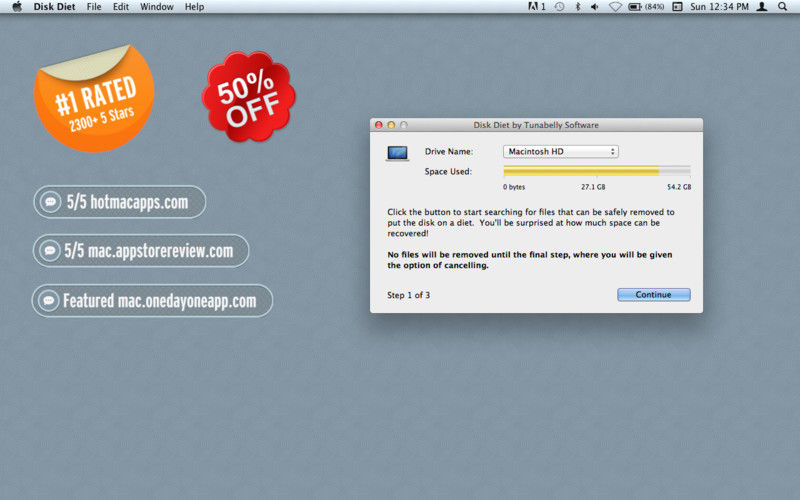Close the Disk Diet window

point(379,125)
